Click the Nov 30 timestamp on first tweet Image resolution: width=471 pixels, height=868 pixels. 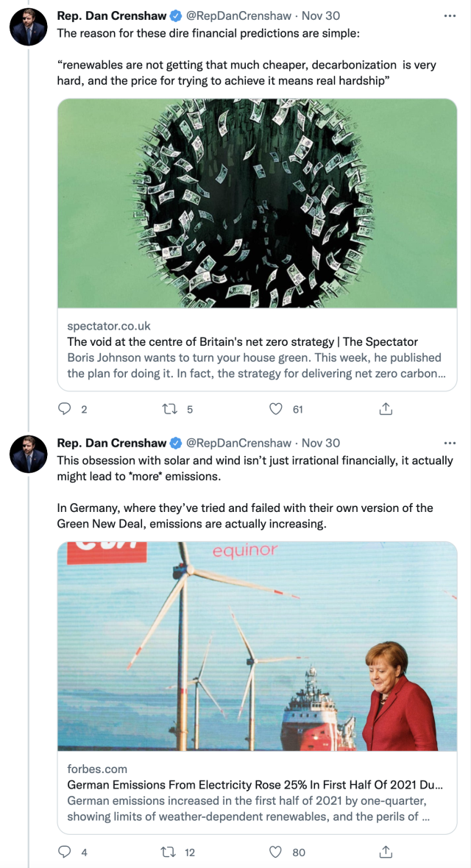[x=321, y=14]
